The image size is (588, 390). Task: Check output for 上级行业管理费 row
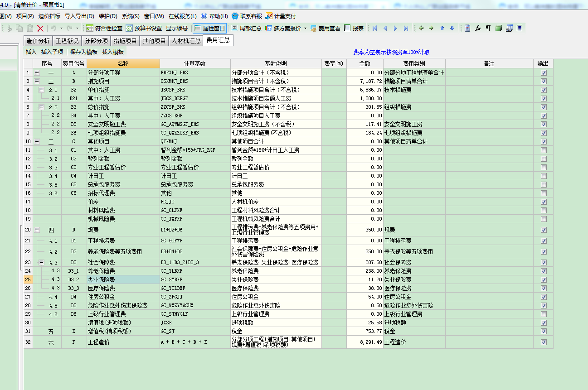click(544, 314)
